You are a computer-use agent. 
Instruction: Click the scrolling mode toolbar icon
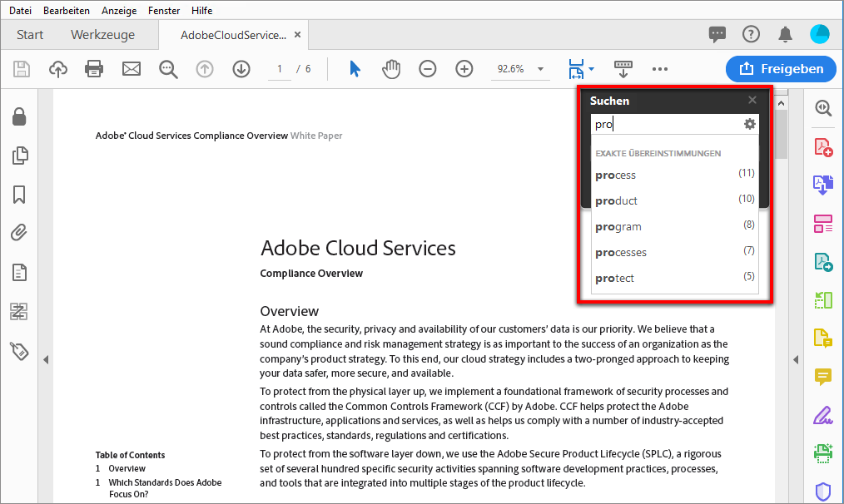(623, 69)
